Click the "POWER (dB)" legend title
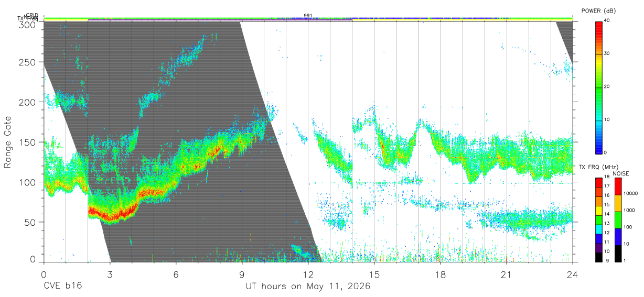The image size is (644, 297). (x=598, y=10)
